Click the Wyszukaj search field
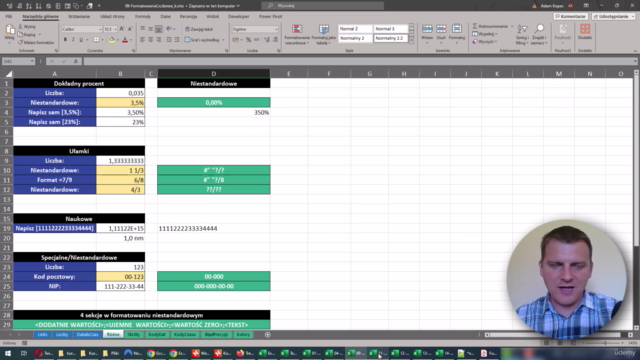Image resolution: width=640 pixels, height=360 pixels. click(322, 6)
